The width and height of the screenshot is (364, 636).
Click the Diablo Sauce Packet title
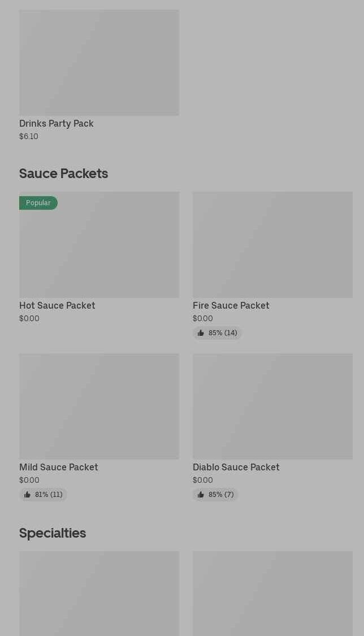(236, 467)
